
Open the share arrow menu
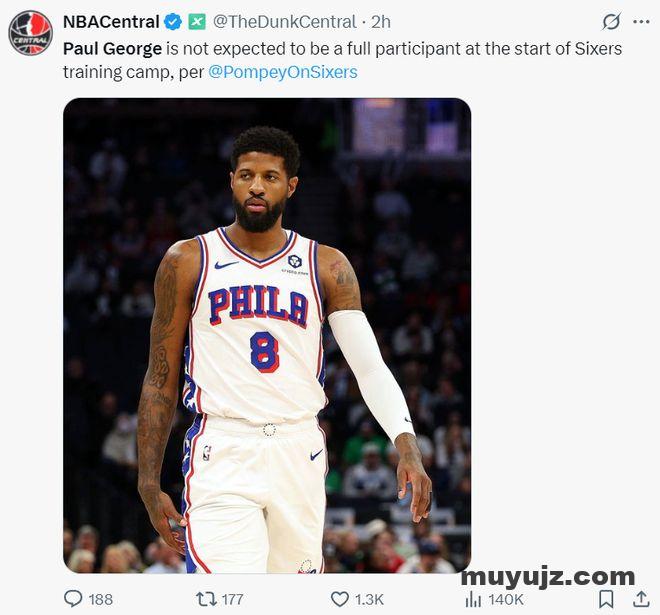coord(640,599)
